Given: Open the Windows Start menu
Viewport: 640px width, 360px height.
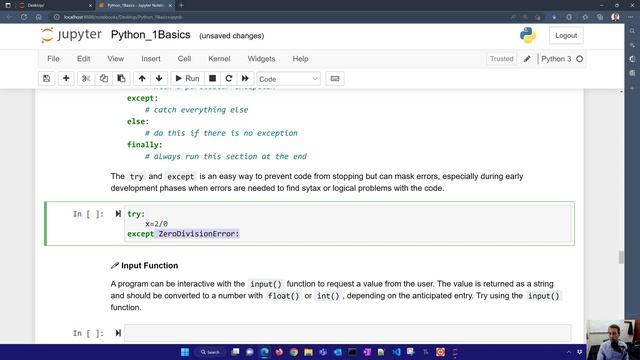Looking at the screenshot, I should click(x=185, y=352).
